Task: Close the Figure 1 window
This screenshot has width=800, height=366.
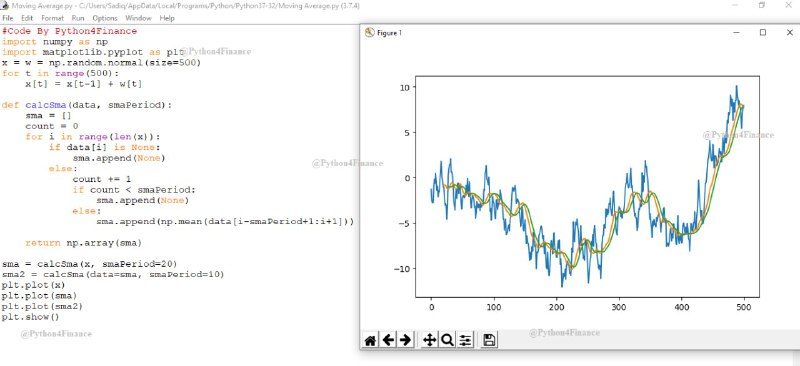Action: point(789,32)
